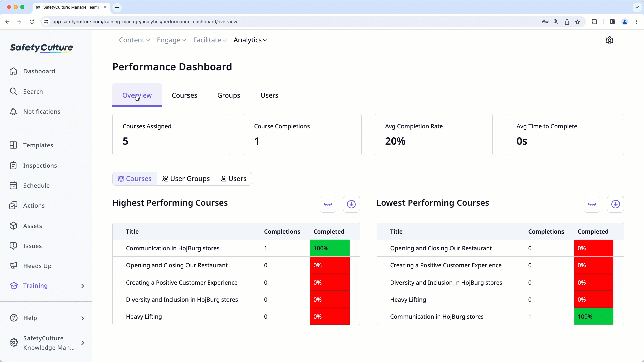Viewport: 644px width, 362px height.
Task: Click the Courses Assigned card
Action: coord(171,134)
